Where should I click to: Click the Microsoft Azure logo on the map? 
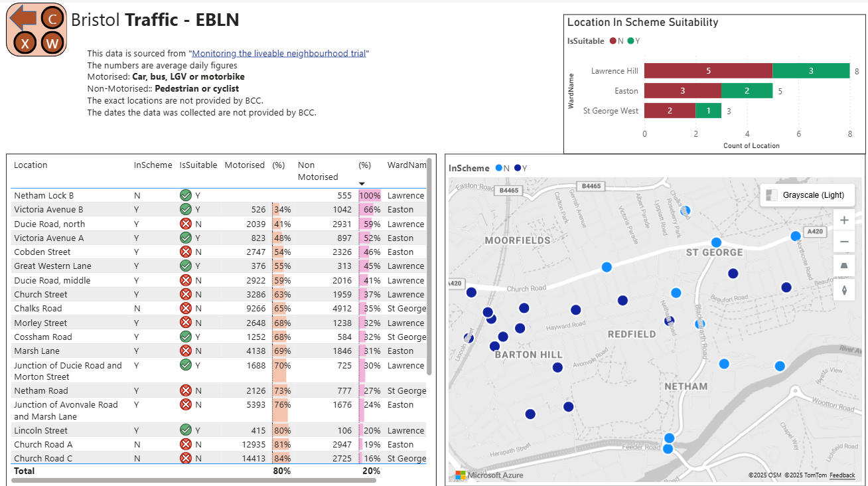click(x=489, y=475)
